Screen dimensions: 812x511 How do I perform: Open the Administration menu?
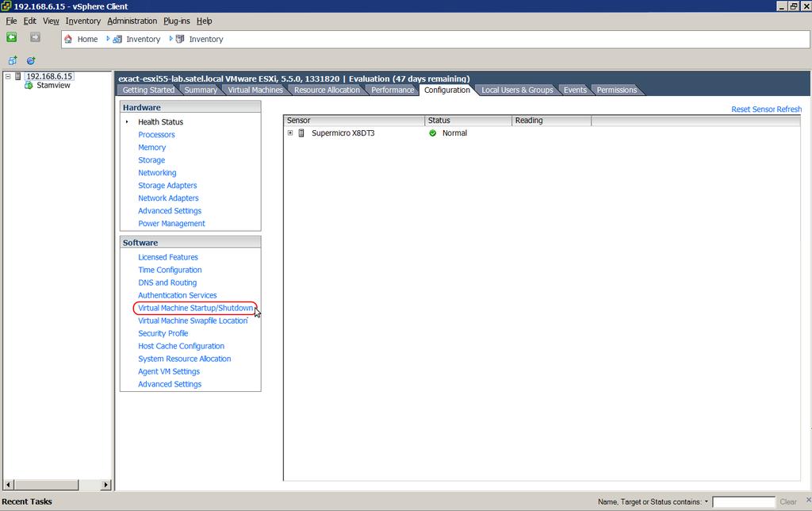click(132, 21)
